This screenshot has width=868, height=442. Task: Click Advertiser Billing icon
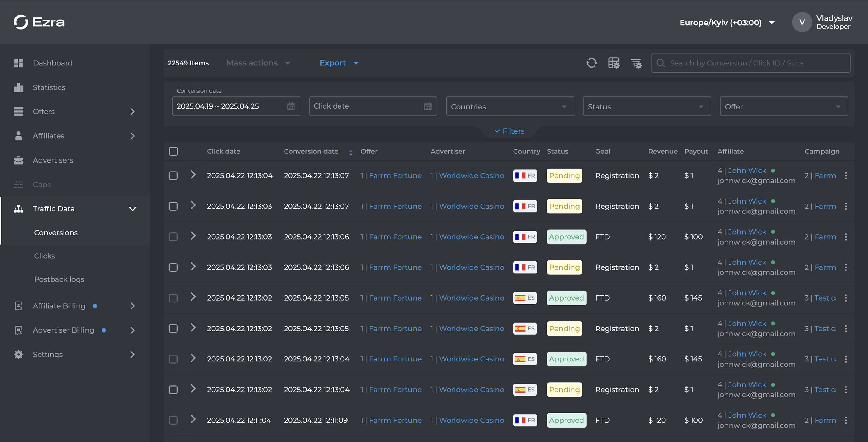tap(18, 330)
